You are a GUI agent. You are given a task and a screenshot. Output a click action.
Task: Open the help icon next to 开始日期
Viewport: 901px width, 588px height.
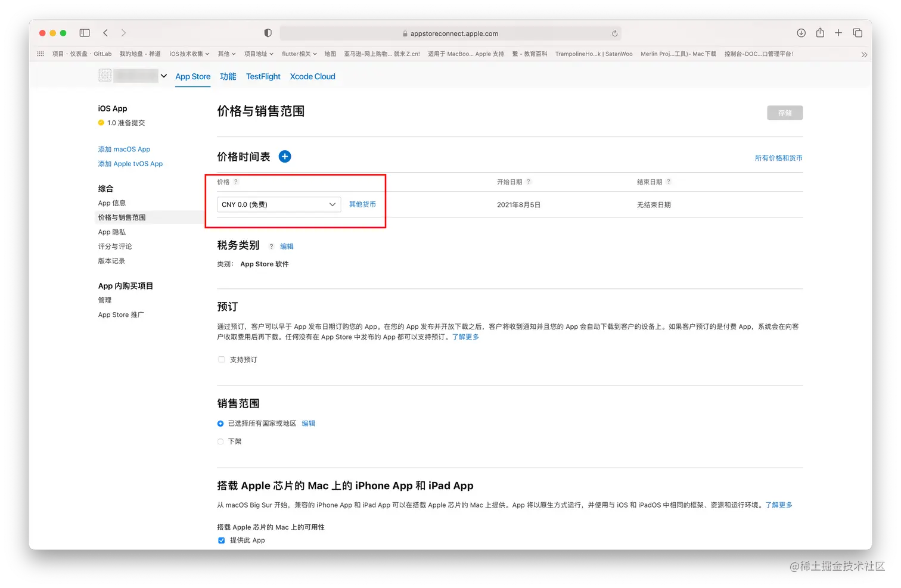coord(529,182)
